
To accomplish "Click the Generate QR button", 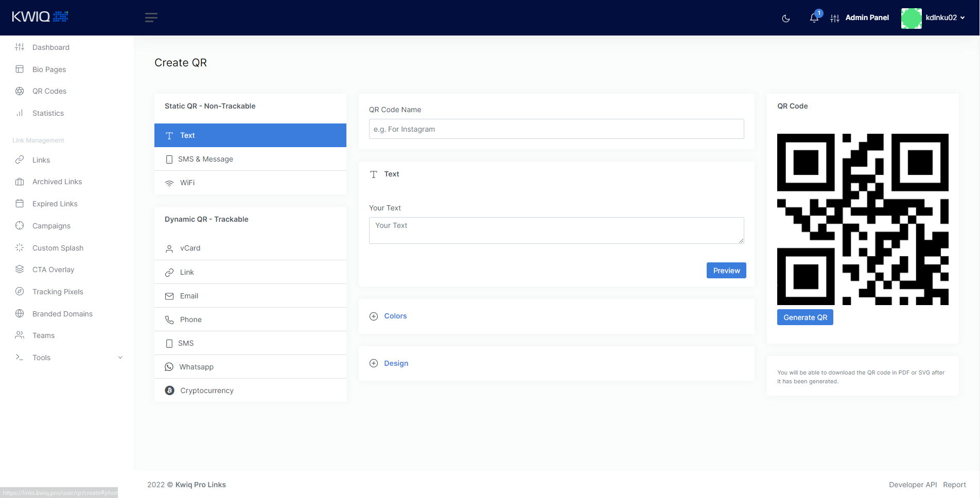I will (805, 317).
